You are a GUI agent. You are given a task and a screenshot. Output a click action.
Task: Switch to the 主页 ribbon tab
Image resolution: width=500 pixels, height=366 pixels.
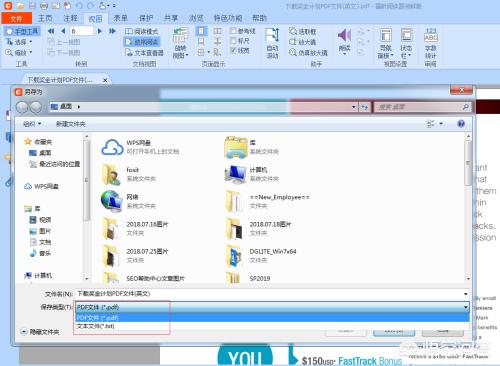click(x=45, y=18)
